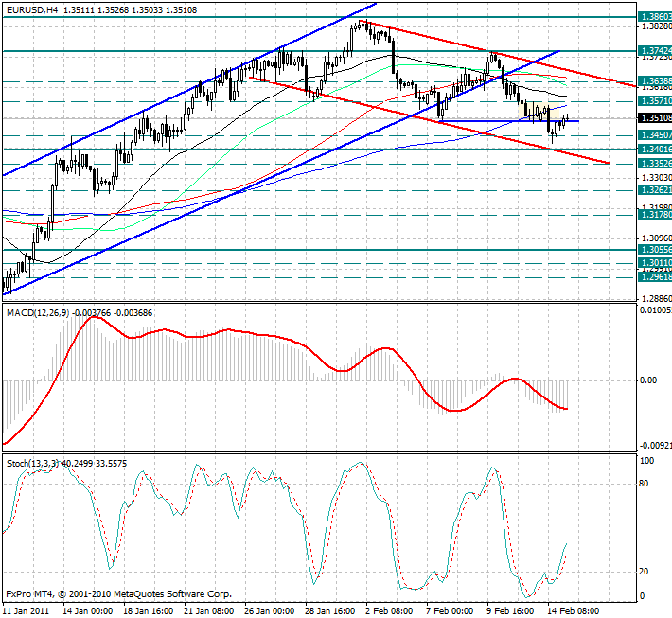Select the 1.34016 price level label
Image resolution: width=672 pixels, height=618 pixels.
pyautogui.click(x=655, y=149)
